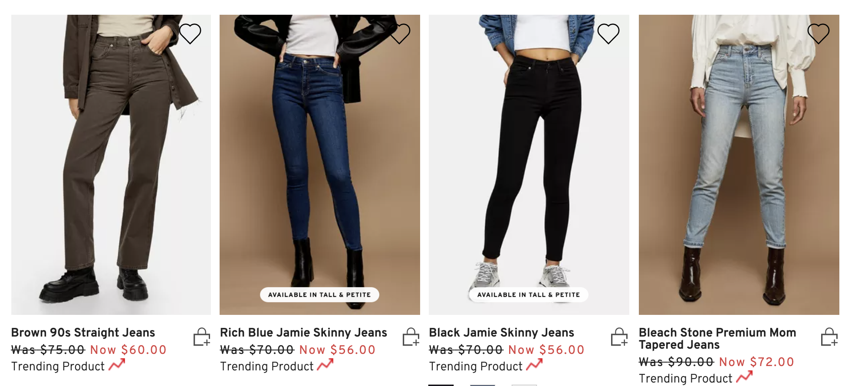Open Brown 90s Straight Jeans product title
Viewport: 868px width, 386px height.
[83, 333]
